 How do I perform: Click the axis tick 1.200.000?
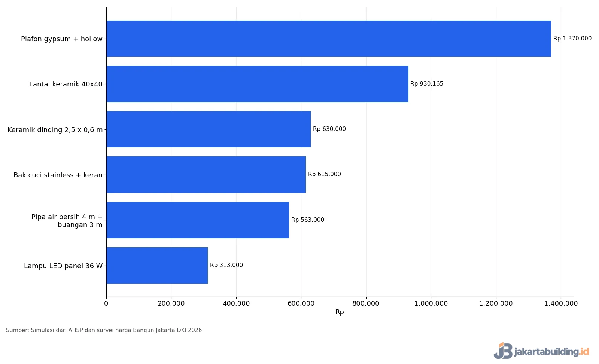point(496,303)
